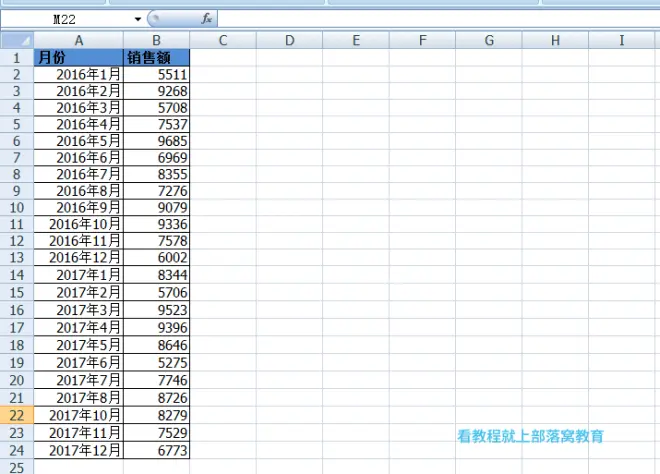Click sales value 9268
Screen dimensions: 660x474
157,91
